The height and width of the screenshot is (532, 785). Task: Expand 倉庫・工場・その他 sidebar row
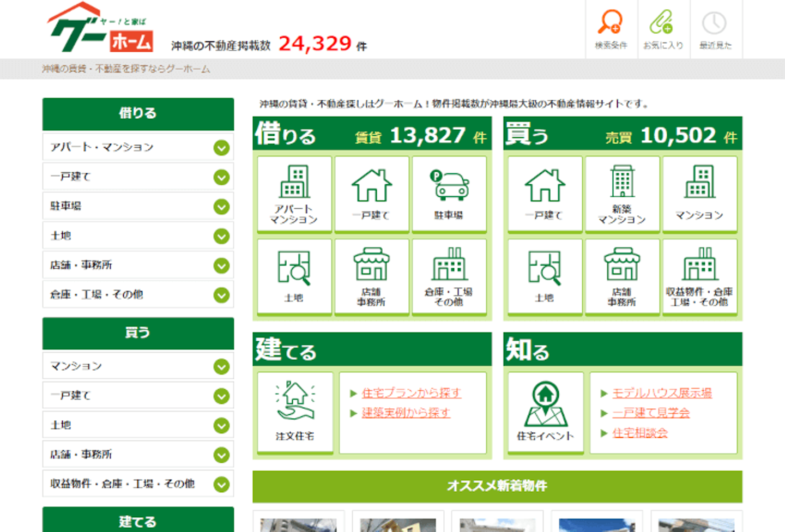click(x=138, y=294)
